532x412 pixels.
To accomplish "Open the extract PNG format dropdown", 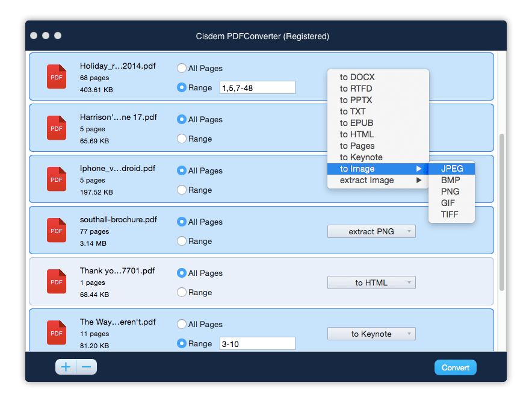I will [x=371, y=231].
